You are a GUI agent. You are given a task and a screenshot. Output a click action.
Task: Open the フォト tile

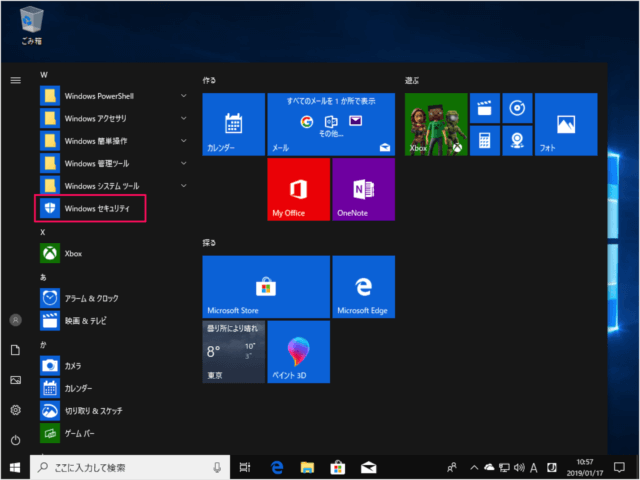point(566,124)
